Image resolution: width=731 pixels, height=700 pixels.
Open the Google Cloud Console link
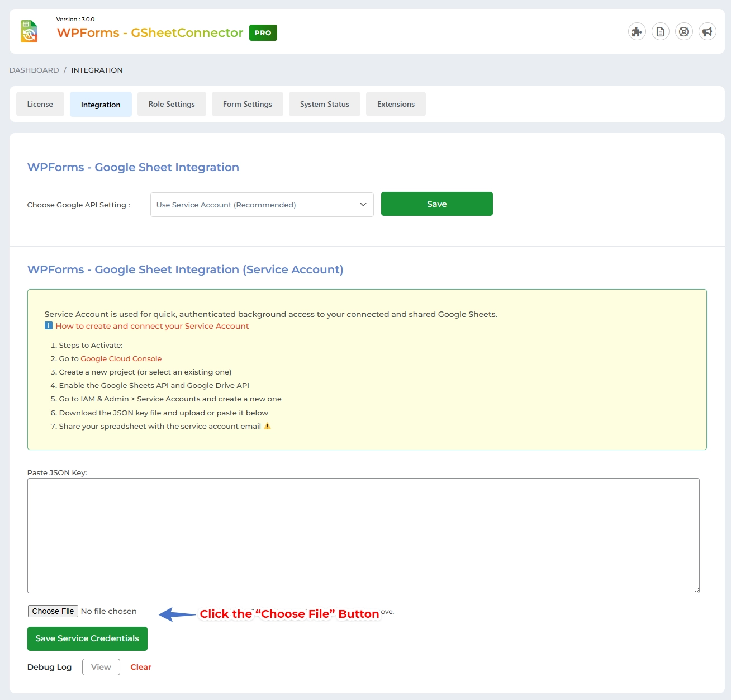coord(121,359)
